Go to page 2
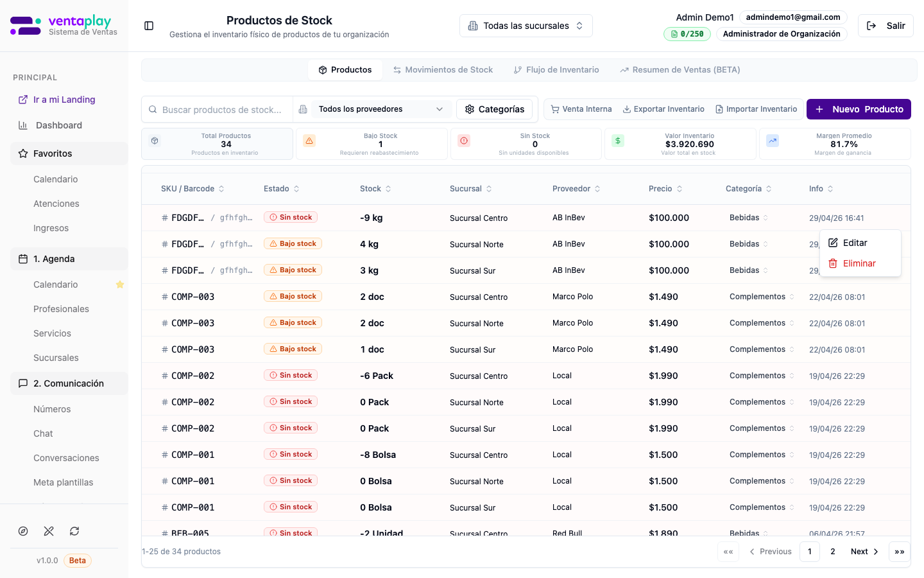Image resolution: width=924 pixels, height=578 pixels. click(833, 552)
